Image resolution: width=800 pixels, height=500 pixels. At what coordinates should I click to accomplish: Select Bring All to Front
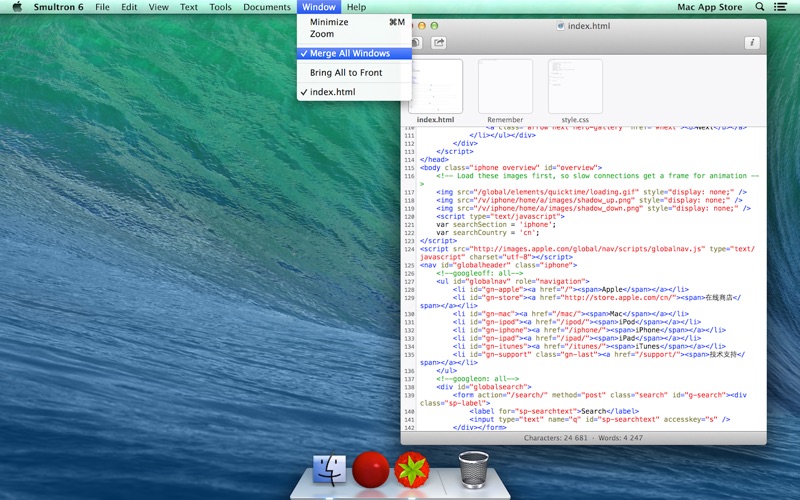point(354,72)
